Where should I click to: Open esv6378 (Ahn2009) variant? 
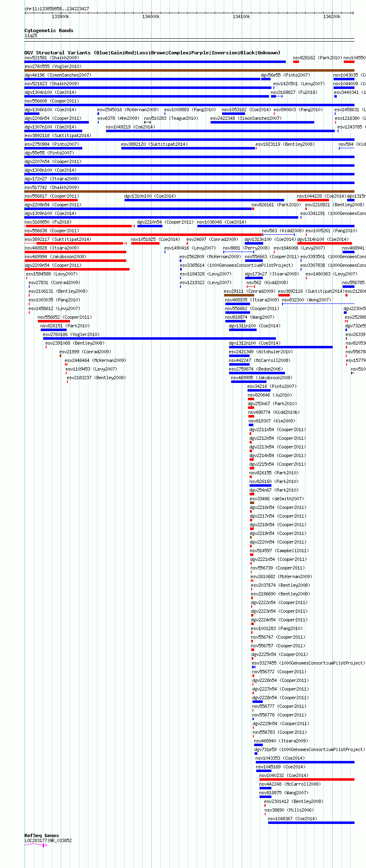[x=118, y=118]
